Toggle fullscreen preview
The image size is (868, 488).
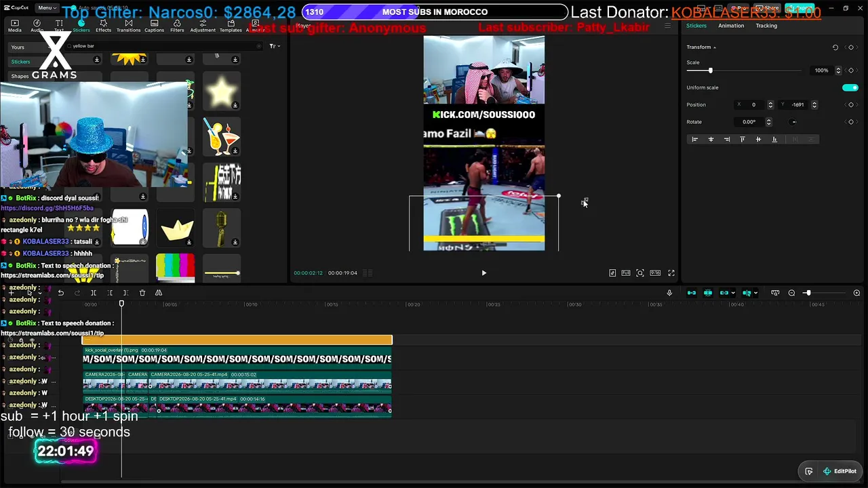click(671, 273)
